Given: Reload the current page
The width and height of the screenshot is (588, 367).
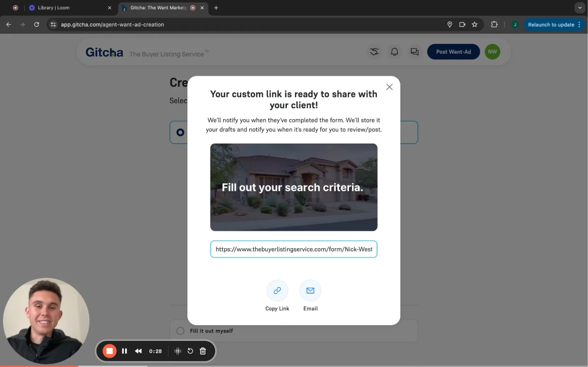Looking at the screenshot, I should [36, 24].
